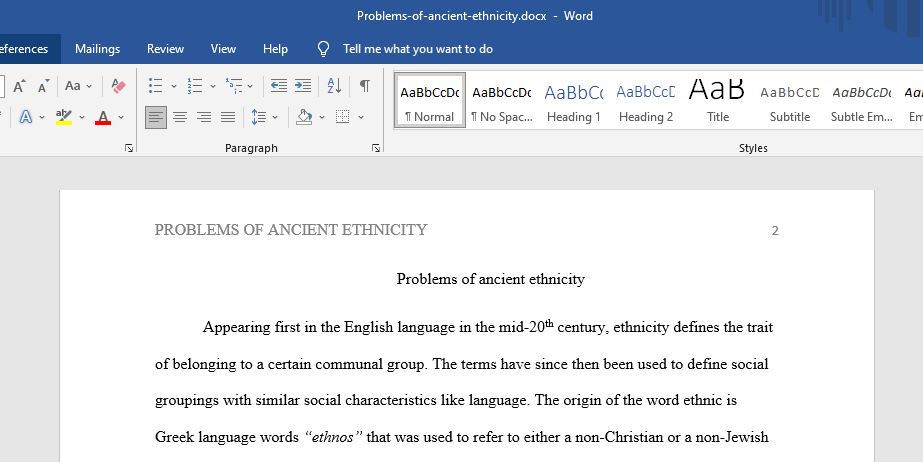Apply Borders to the paragraph
This screenshot has width=923, height=462.
343,117
